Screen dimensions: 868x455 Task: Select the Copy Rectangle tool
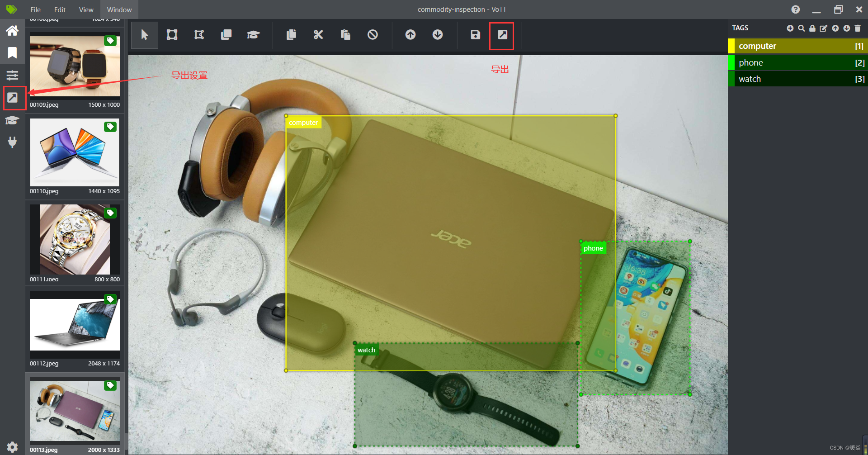click(226, 35)
